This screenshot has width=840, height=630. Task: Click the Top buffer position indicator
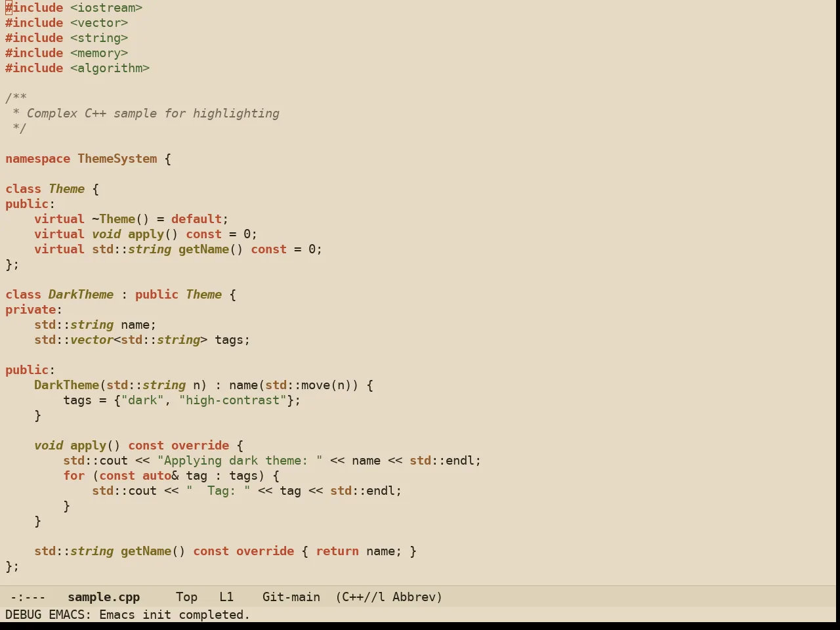coord(186,597)
